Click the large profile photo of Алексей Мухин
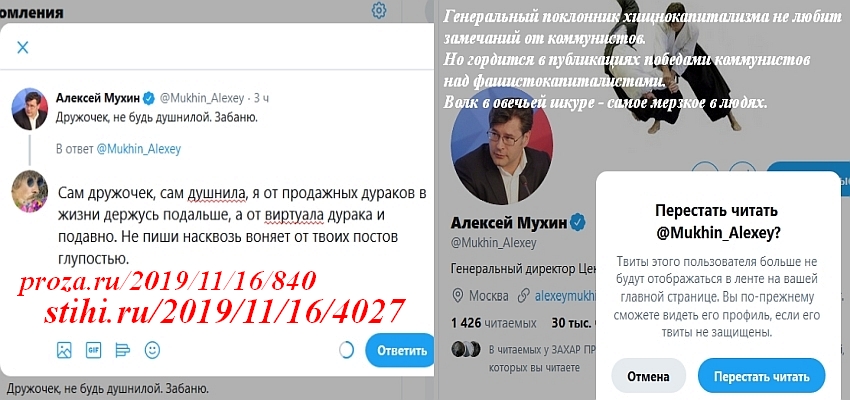850x400 pixels. (502, 153)
